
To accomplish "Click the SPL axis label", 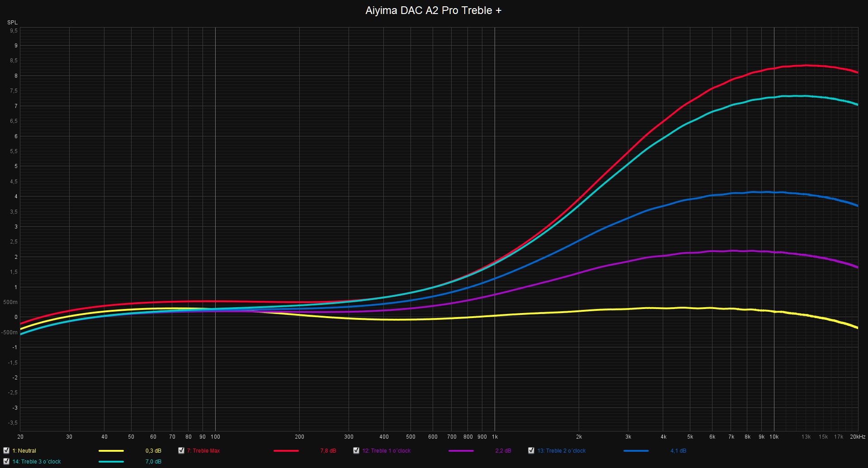I will point(12,23).
